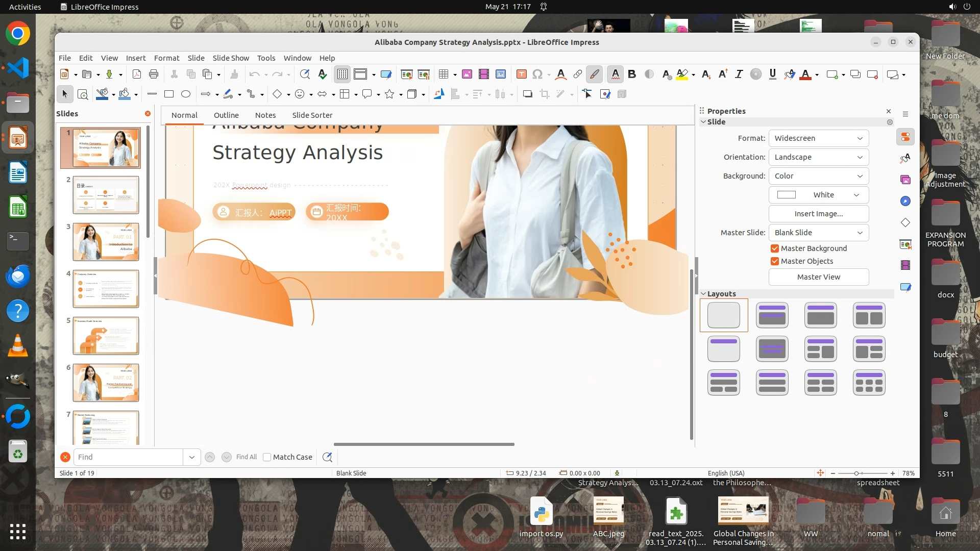The width and height of the screenshot is (980, 551).
Task: Select the Rectangle drawing tool
Action: point(169,94)
